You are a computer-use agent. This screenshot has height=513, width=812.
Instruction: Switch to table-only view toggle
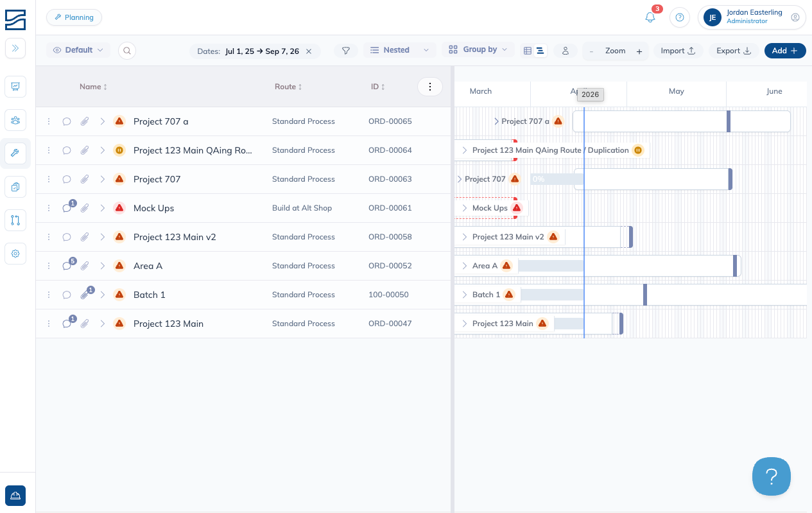pos(528,51)
